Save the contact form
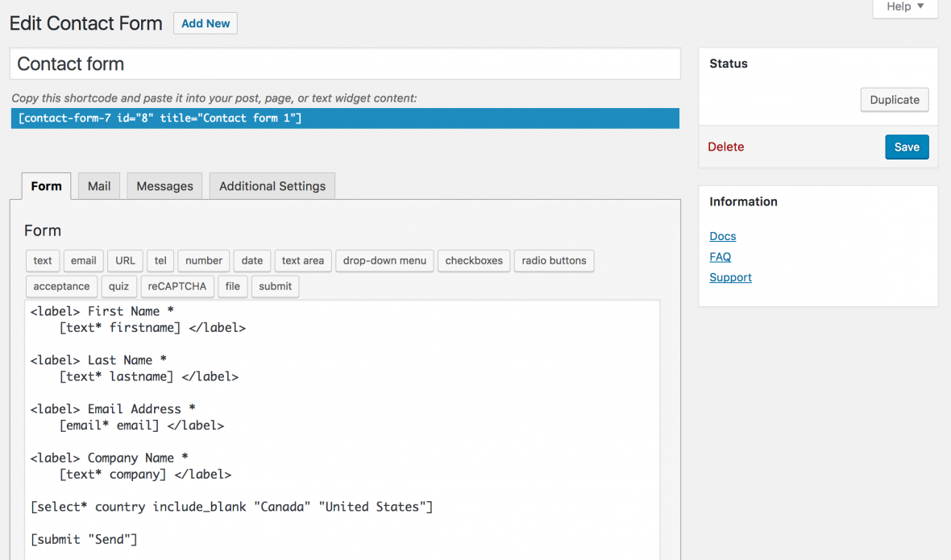Viewport: 951px width, 560px height. point(907,147)
